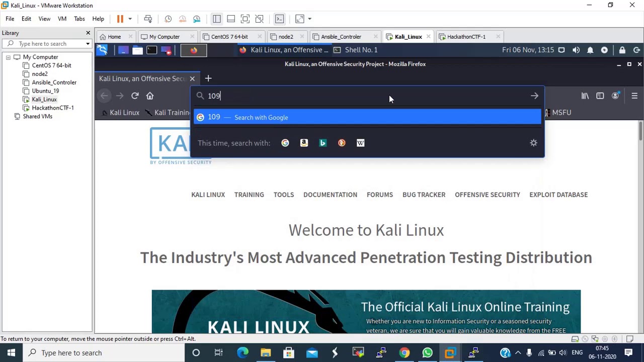Click the Kali lock screen icon

tap(622, 50)
